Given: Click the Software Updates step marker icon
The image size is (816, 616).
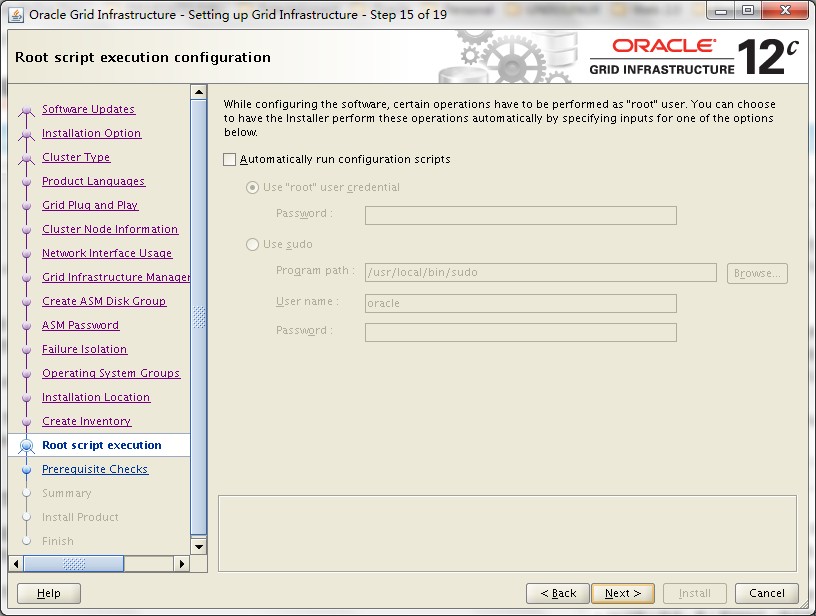Looking at the screenshot, I should point(27,110).
